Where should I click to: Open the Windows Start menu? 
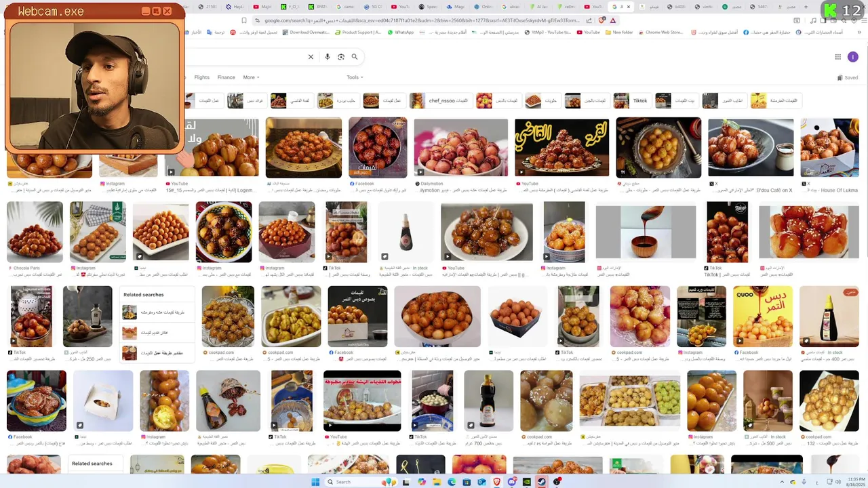pyautogui.click(x=315, y=482)
